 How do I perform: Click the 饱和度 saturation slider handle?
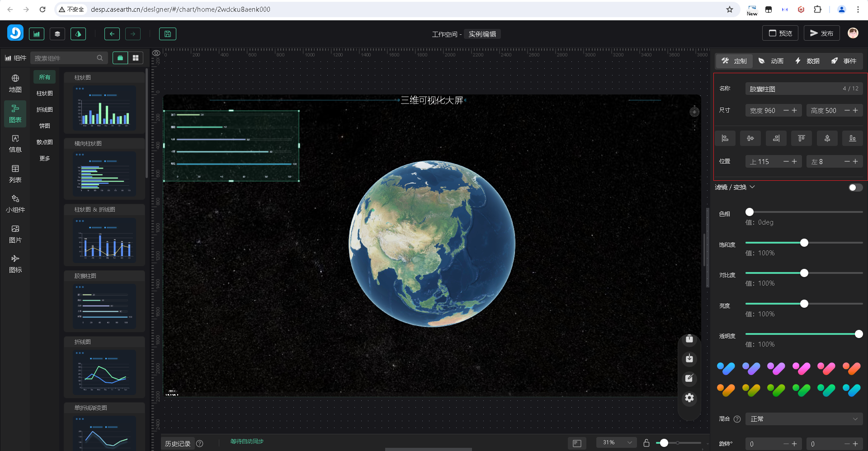tap(804, 243)
